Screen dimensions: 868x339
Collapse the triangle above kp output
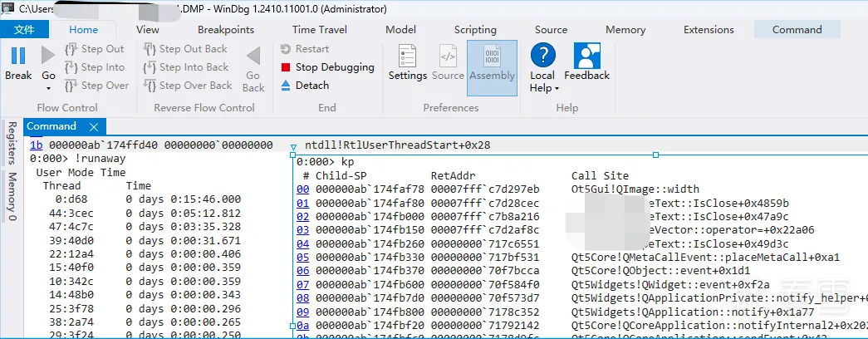[293, 147]
